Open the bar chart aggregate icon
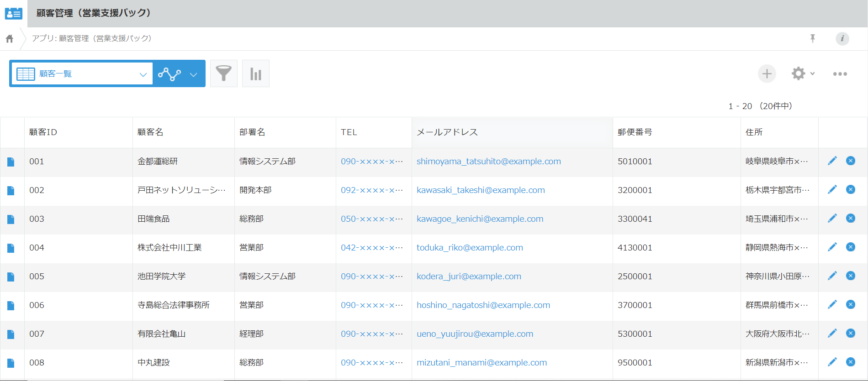 coord(255,73)
